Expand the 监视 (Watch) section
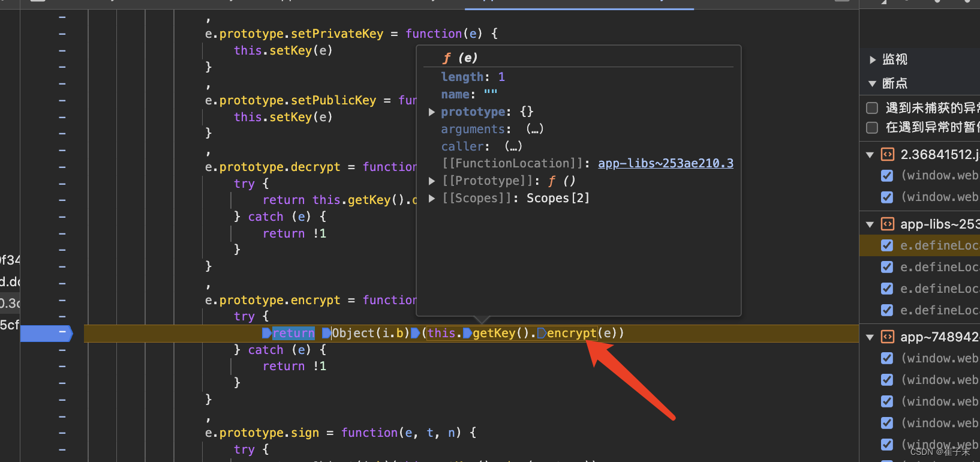Viewport: 980px width, 462px height. coord(873,59)
